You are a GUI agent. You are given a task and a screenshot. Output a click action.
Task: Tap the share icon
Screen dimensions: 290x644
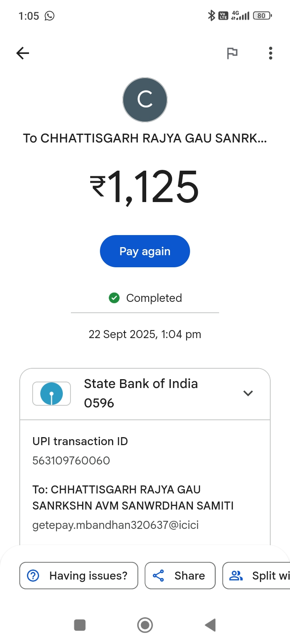click(159, 576)
